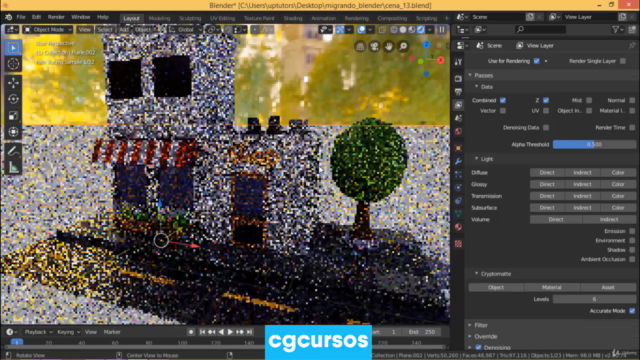Toggle Use for Rendering checkbox
This screenshot has height=360, width=640.
536,61
